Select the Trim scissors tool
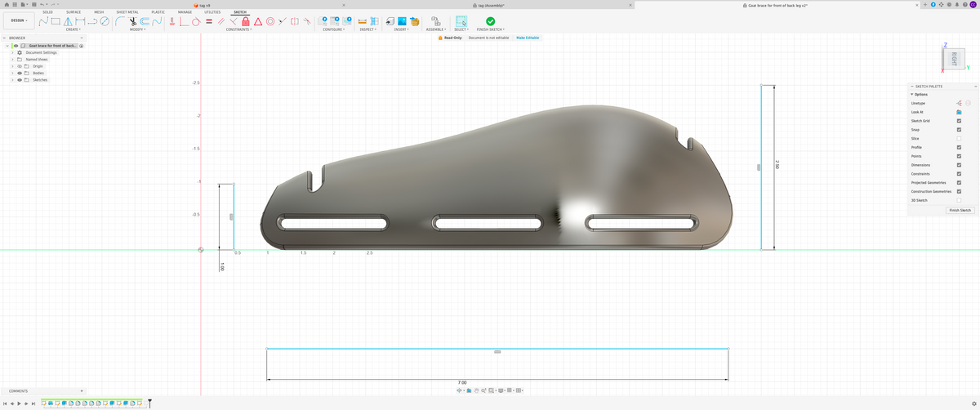 click(x=132, y=21)
